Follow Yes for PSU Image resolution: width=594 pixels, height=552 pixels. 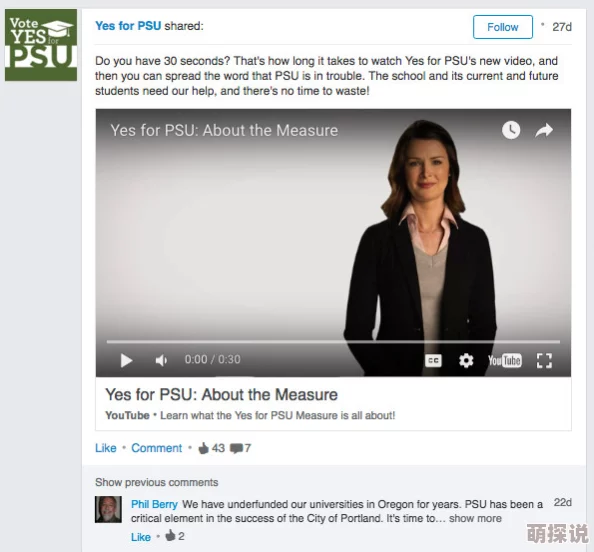[503, 27]
